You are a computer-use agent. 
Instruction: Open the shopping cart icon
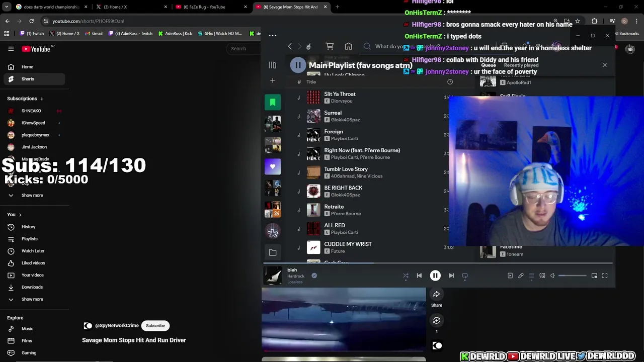[330, 46]
